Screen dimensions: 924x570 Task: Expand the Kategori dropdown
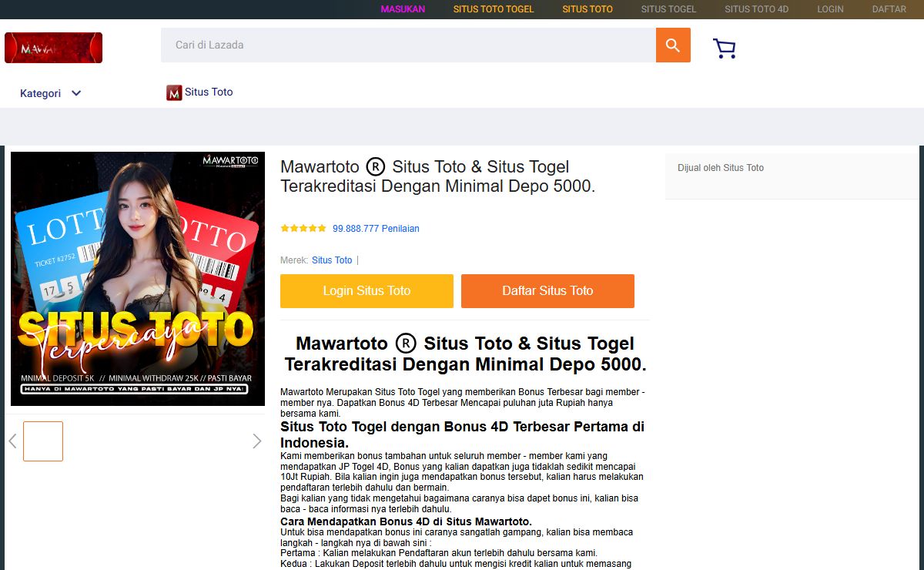tap(51, 93)
